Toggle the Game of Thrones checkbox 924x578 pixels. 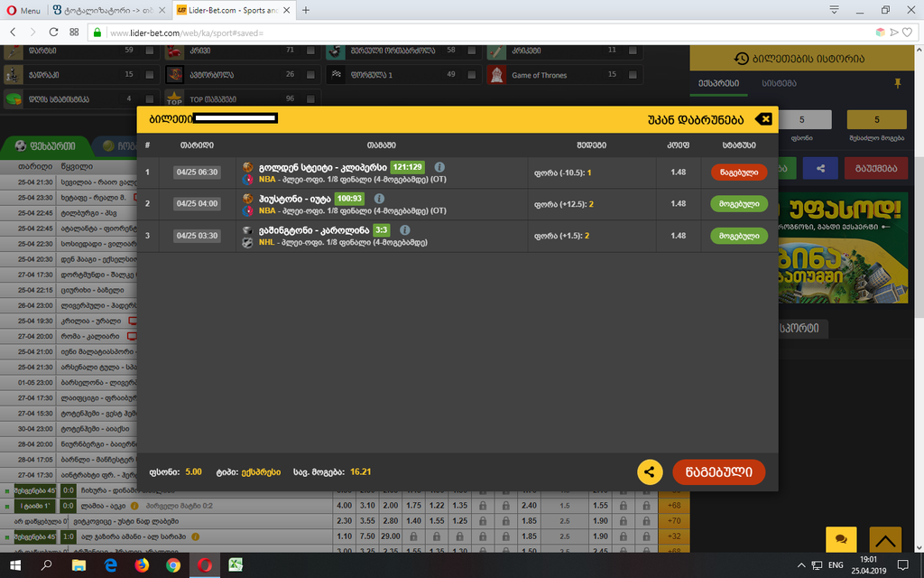(632, 75)
